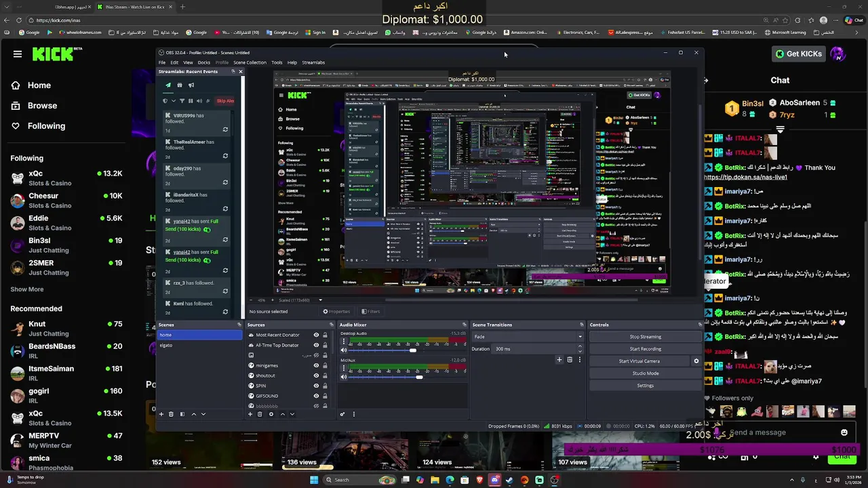Toggle visibility of SPIN source
The height and width of the screenshot is (488, 868).
click(x=316, y=386)
